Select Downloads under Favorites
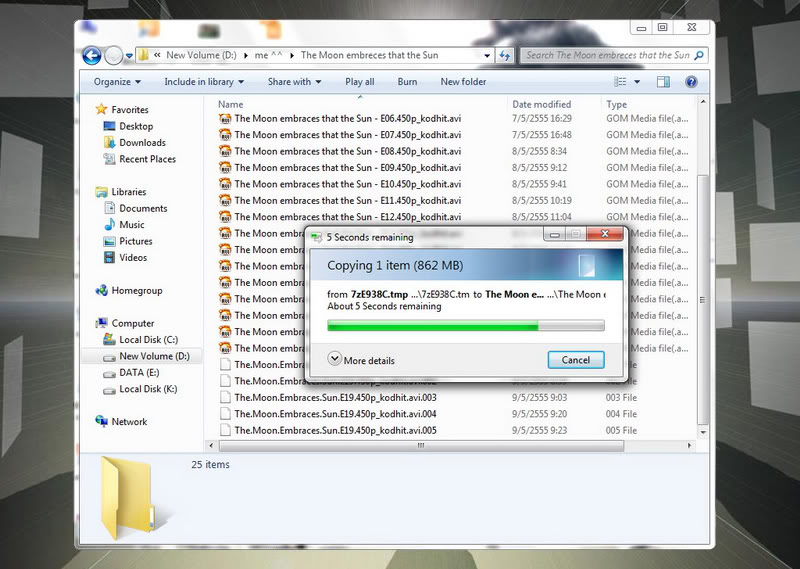The width and height of the screenshot is (800, 569). pos(142,142)
